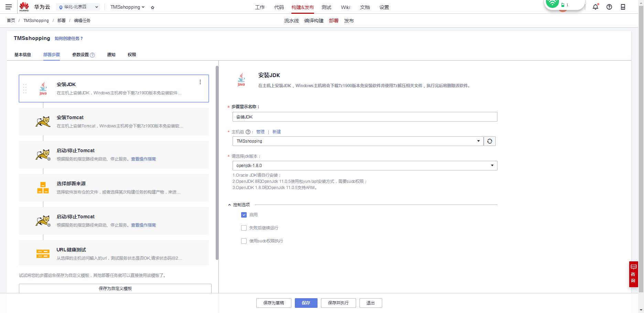Click the help icon beside 参数设置
Screen dimensions: 644x313
92,55
